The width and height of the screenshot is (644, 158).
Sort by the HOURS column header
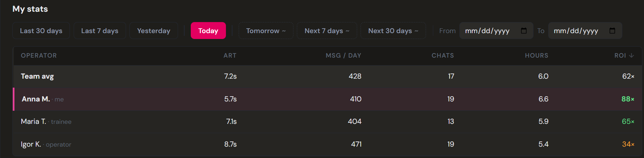pos(537,56)
